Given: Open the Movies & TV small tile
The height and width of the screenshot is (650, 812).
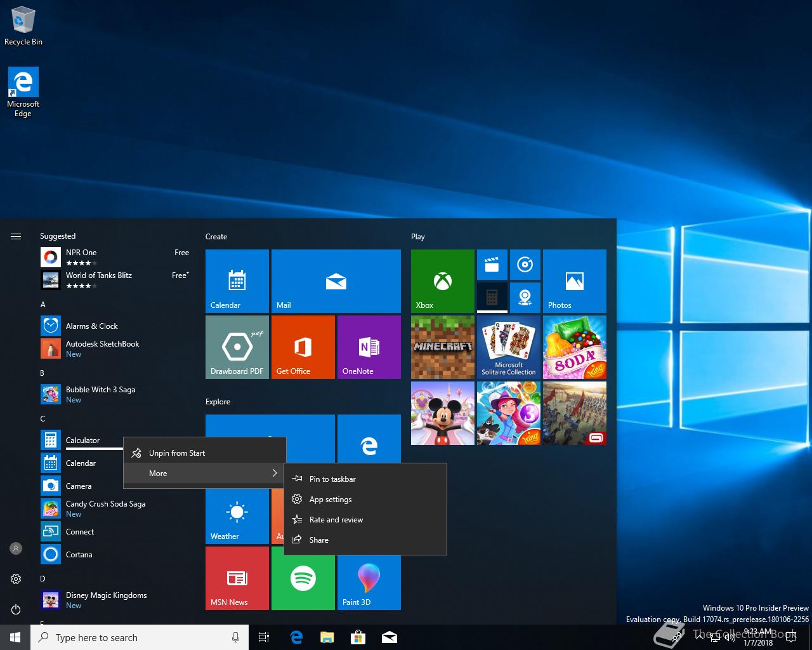Looking at the screenshot, I should point(492,265).
